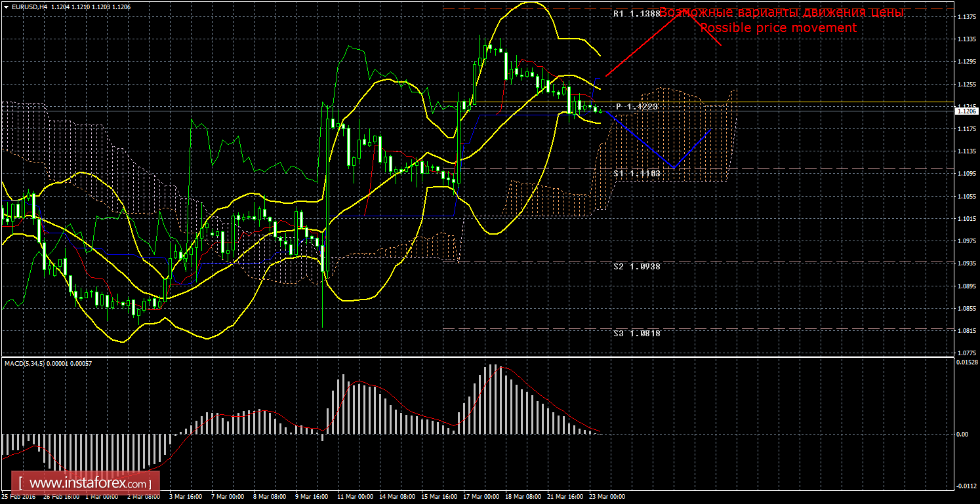Click the Russian 'Возможные варианты движения цены' label

point(781,12)
